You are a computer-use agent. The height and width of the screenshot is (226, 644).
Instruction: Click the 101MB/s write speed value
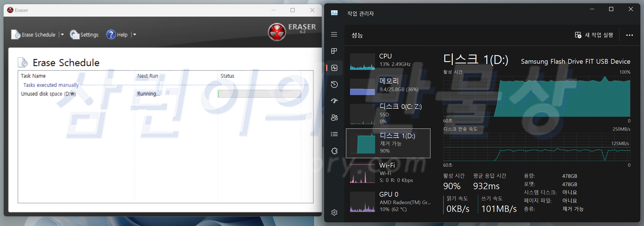tap(499, 209)
